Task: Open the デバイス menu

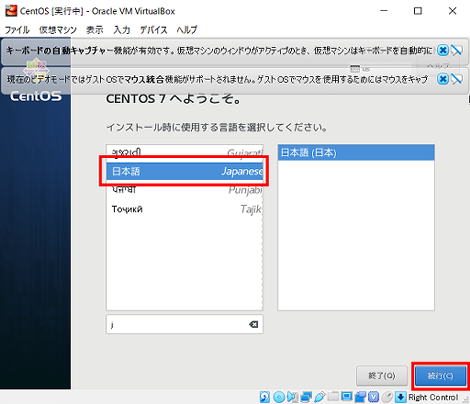Action: (153, 30)
